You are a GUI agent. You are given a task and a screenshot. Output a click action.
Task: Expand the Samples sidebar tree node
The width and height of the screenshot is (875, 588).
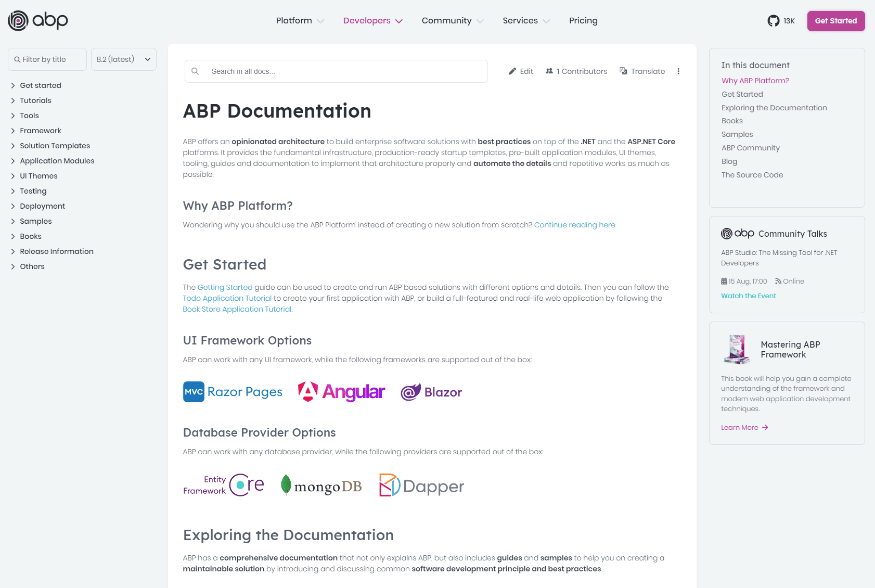(13, 221)
